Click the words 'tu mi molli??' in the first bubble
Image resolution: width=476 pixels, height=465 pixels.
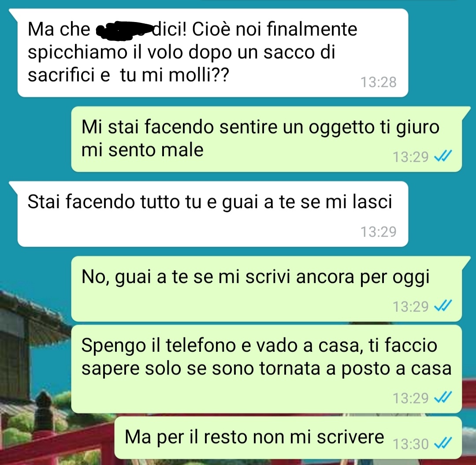[174, 75]
